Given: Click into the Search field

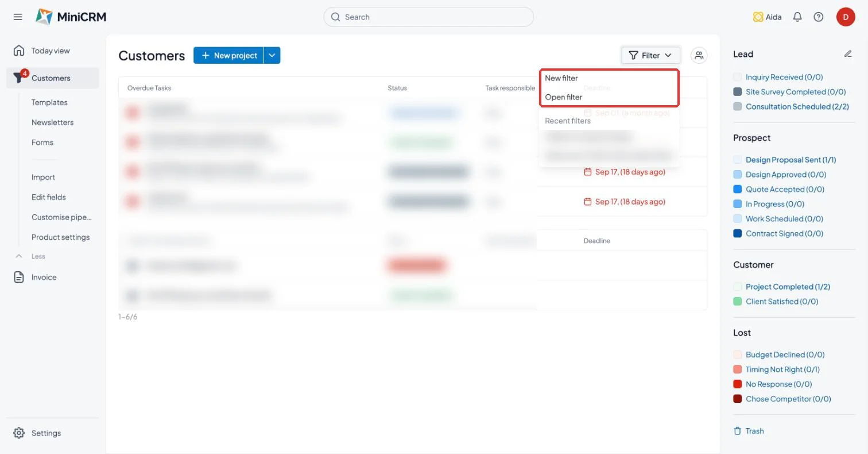Looking at the screenshot, I should coord(429,17).
